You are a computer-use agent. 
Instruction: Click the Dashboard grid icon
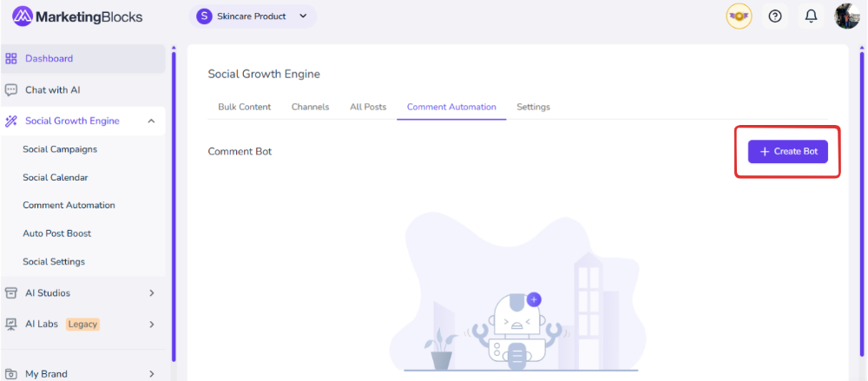pos(11,59)
